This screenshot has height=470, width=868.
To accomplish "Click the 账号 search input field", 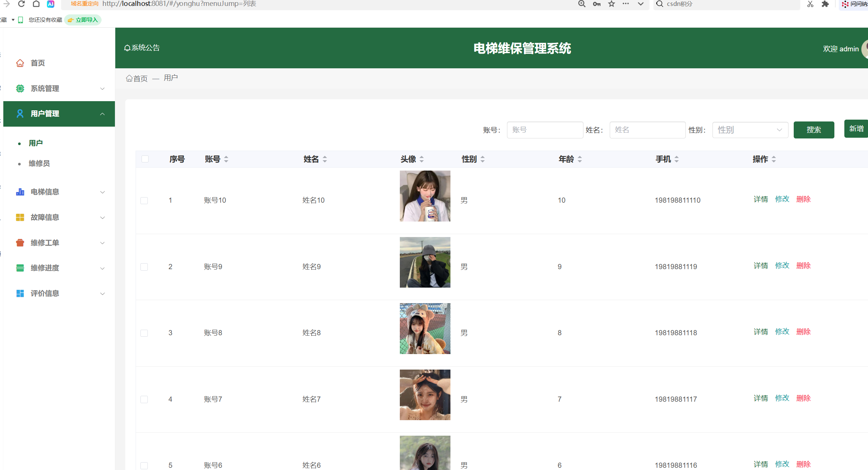I will point(545,130).
